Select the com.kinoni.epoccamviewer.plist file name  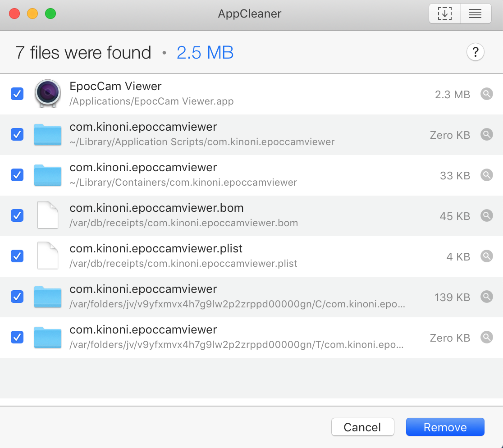point(156,248)
